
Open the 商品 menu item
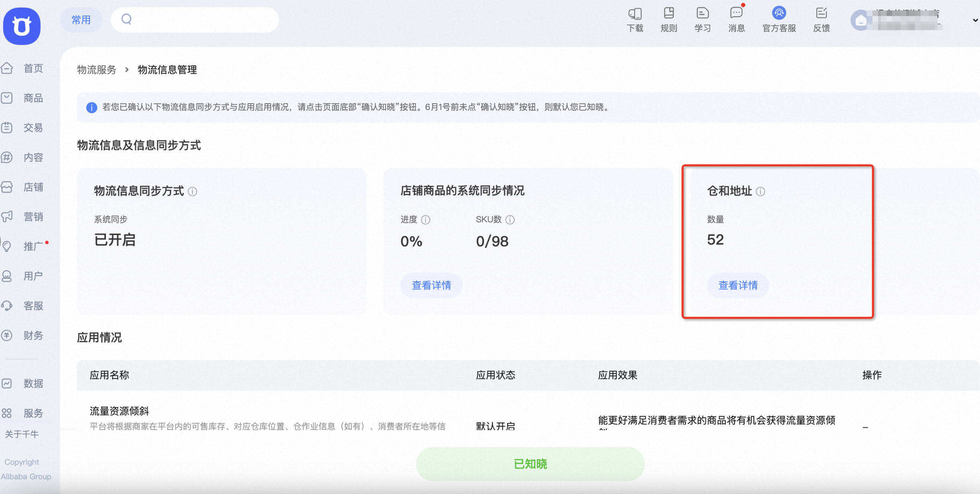coord(33,98)
